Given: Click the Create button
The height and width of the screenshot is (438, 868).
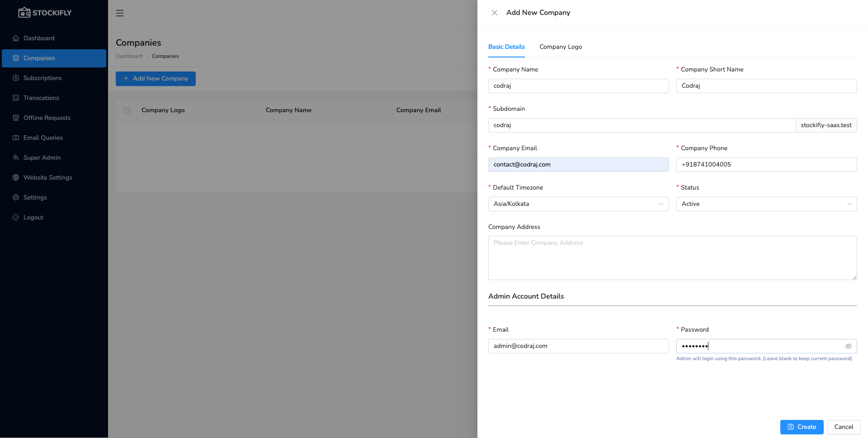Looking at the screenshot, I should click(802, 427).
